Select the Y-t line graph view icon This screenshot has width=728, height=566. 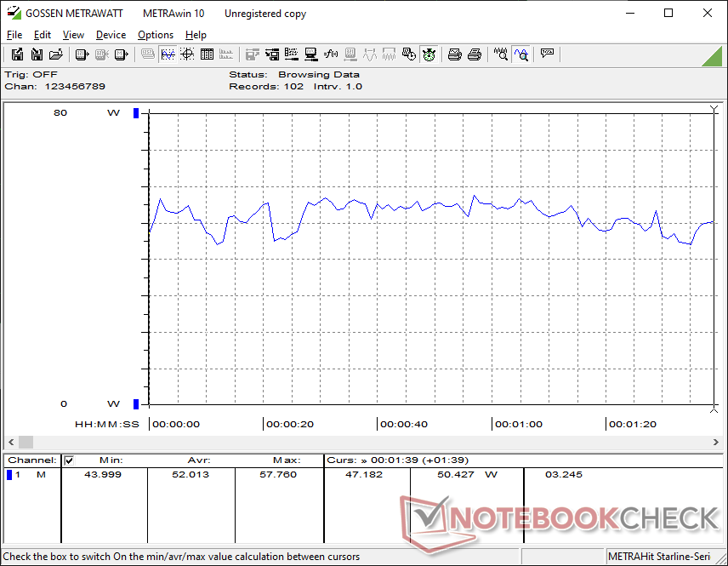[168, 54]
